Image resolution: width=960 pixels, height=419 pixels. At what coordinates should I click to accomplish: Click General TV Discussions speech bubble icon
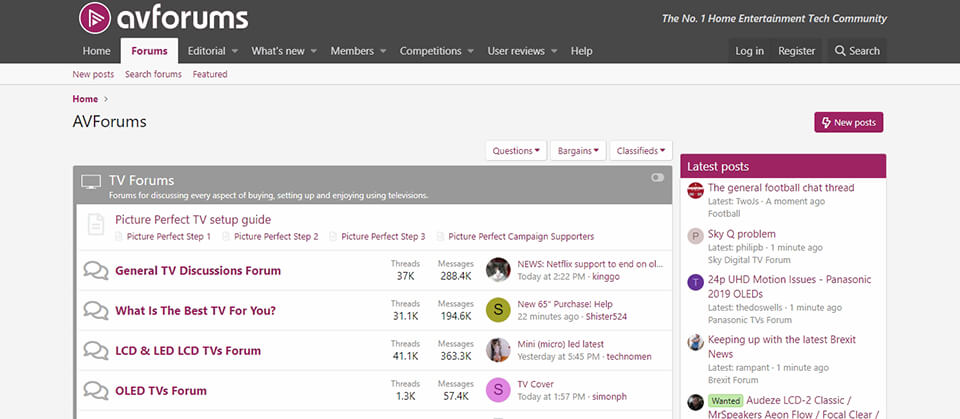click(96, 270)
